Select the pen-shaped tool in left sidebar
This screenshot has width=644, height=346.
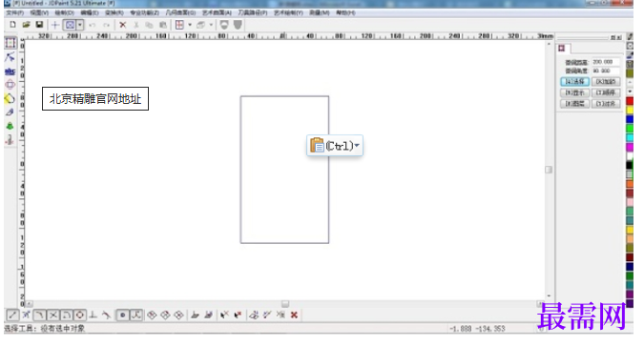click(x=10, y=112)
